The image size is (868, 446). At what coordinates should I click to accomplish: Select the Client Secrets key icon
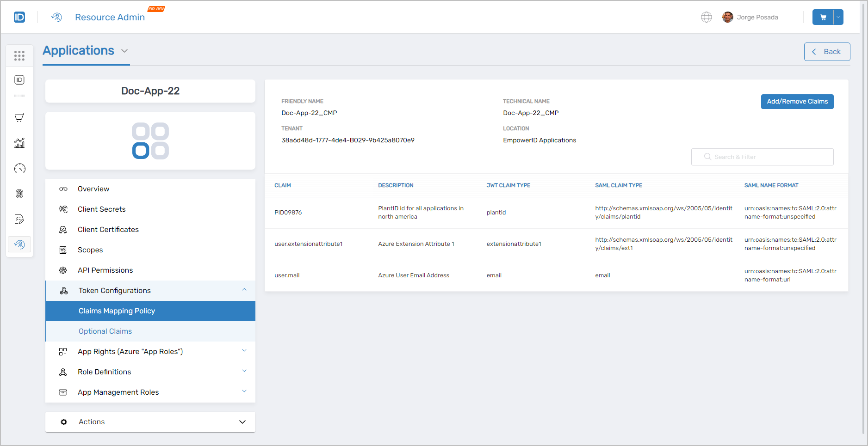pyautogui.click(x=63, y=209)
